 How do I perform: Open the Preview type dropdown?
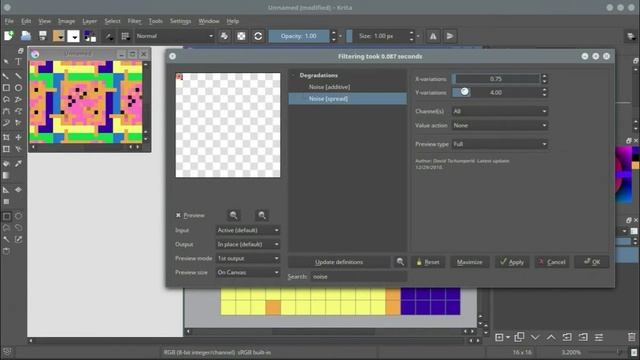(x=500, y=144)
